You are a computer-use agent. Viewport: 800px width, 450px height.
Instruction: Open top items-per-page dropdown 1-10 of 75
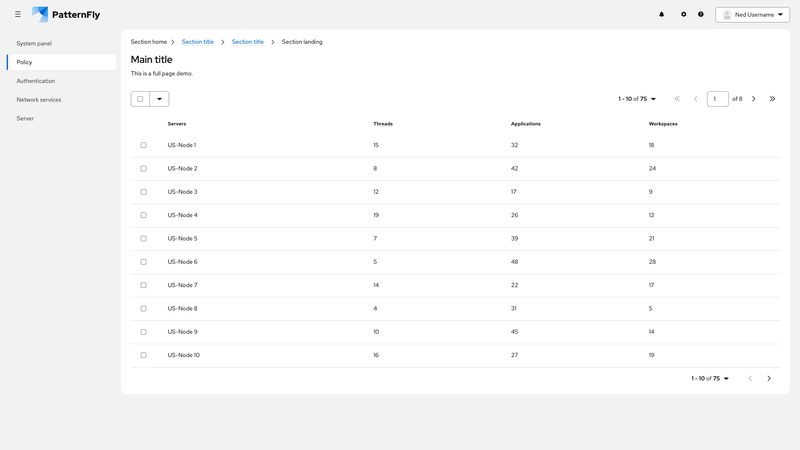(637, 99)
